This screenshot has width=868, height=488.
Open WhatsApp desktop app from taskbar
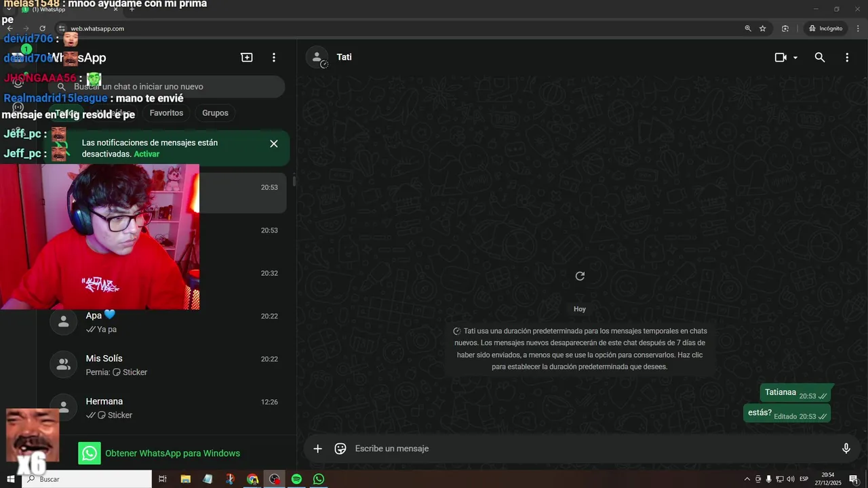(319, 479)
